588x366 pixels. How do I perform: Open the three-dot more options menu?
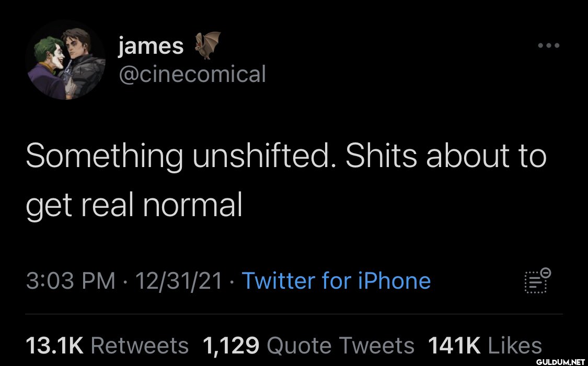tap(549, 45)
